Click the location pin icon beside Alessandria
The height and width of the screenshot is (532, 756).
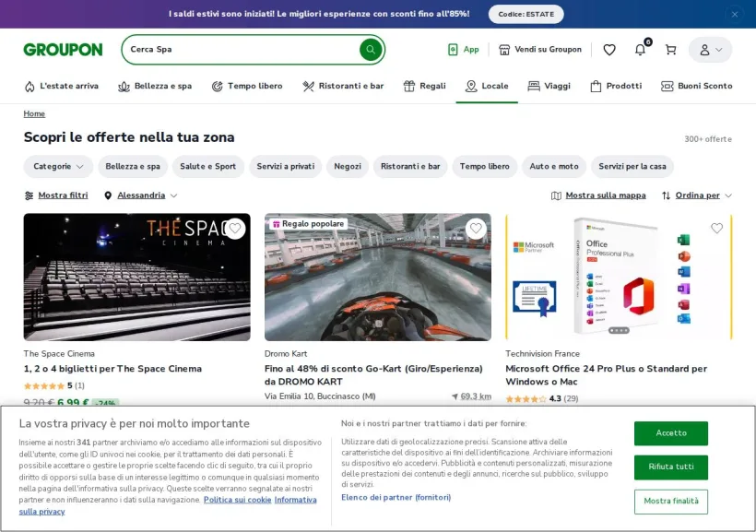pyautogui.click(x=108, y=195)
